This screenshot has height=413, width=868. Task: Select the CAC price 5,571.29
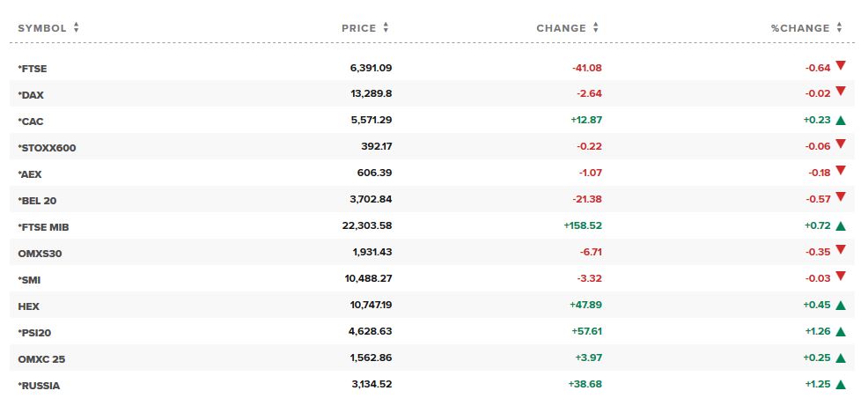371,120
